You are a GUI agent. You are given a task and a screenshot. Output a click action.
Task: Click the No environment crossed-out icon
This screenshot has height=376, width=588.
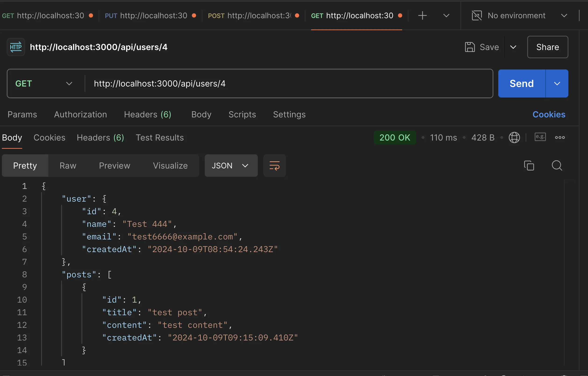(x=477, y=16)
